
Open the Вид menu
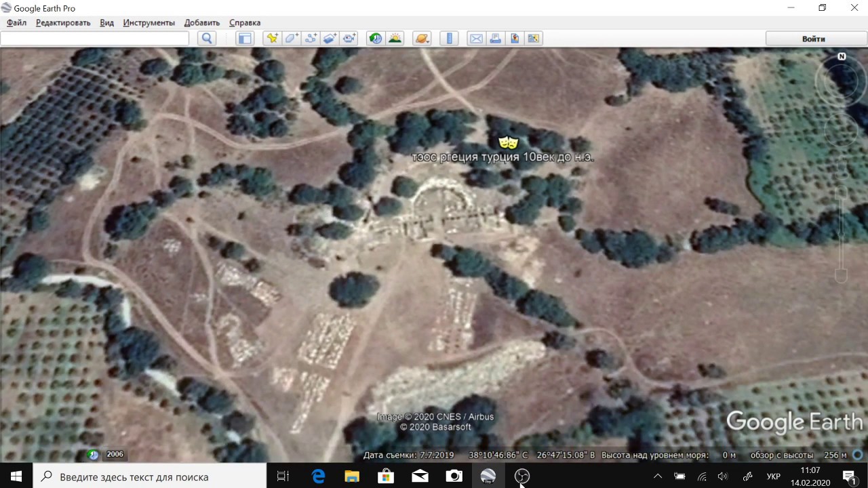106,22
